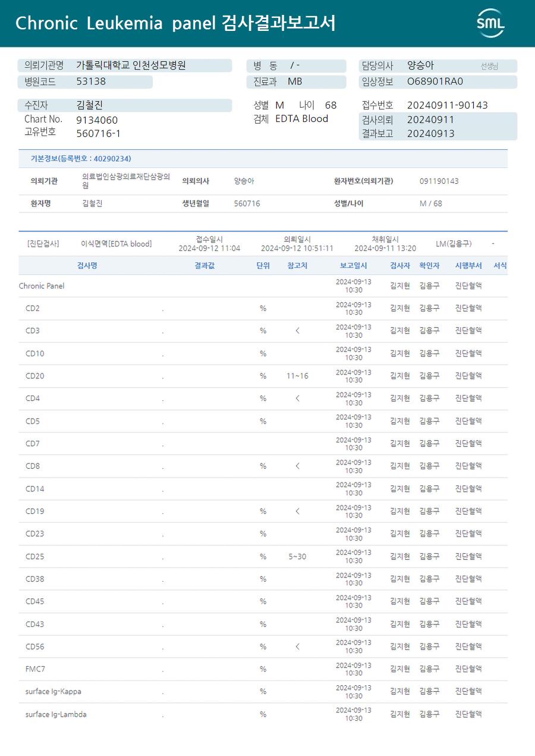
Task: Select the 'CD10' test name
Action: pos(35,353)
